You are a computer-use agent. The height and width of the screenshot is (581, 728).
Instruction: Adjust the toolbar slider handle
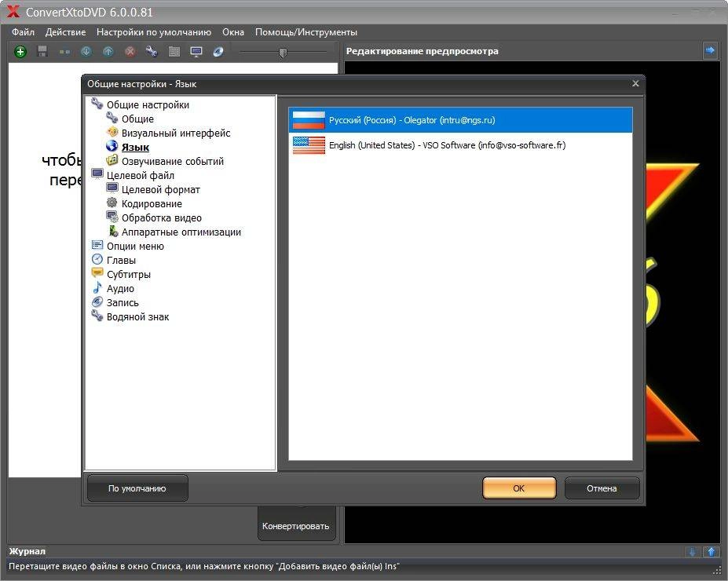[283, 53]
